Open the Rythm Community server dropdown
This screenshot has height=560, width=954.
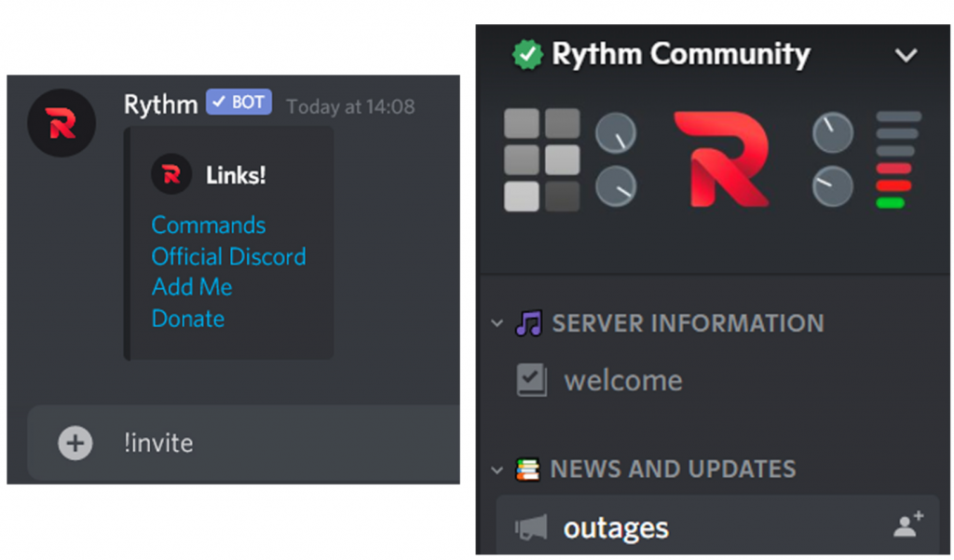pyautogui.click(x=906, y=55)
